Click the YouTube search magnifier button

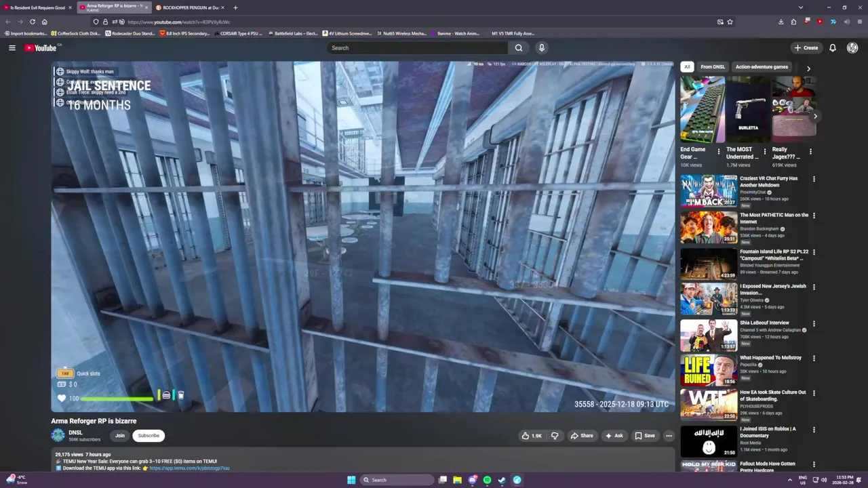click(519, 47)
